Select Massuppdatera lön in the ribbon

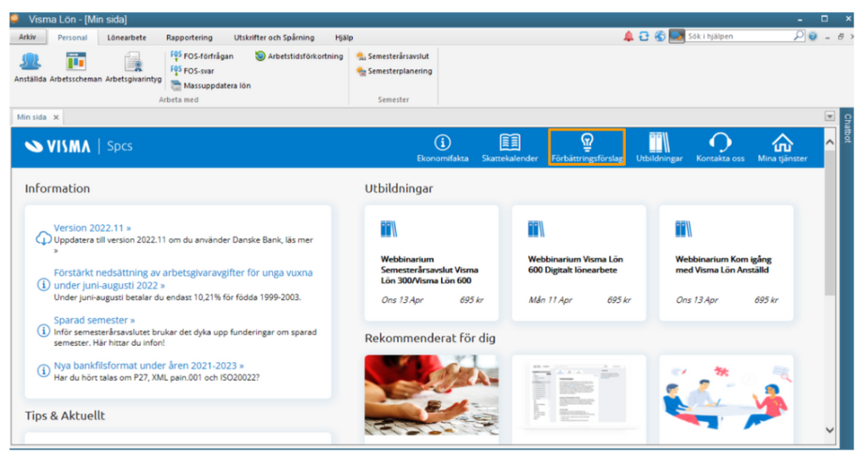(210, 85)
